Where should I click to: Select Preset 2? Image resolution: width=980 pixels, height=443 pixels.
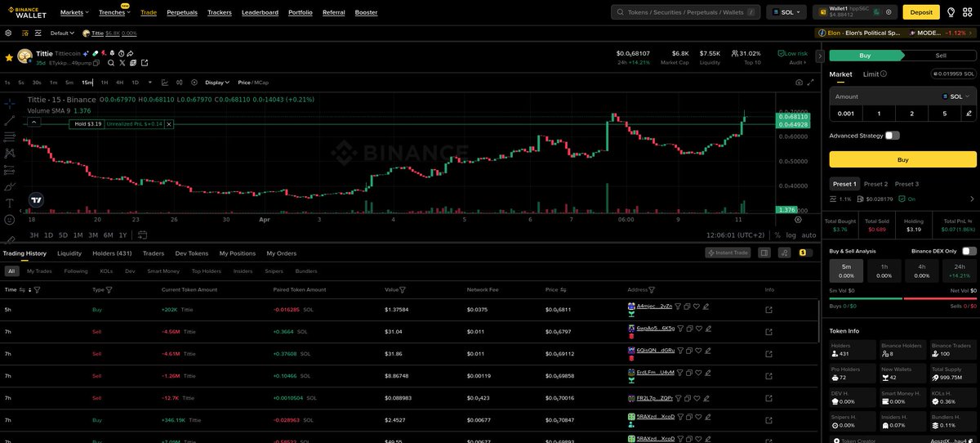pyautogui.click(x=875, y=184)
